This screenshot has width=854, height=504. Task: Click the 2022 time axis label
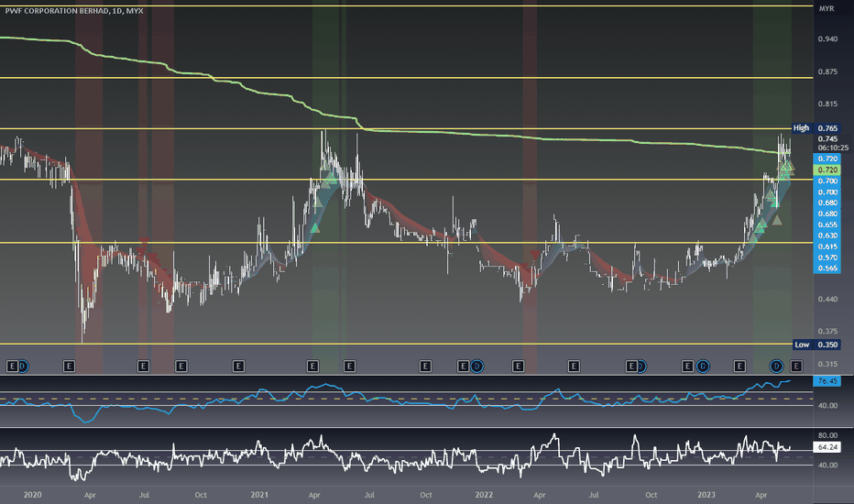(484, 495)
